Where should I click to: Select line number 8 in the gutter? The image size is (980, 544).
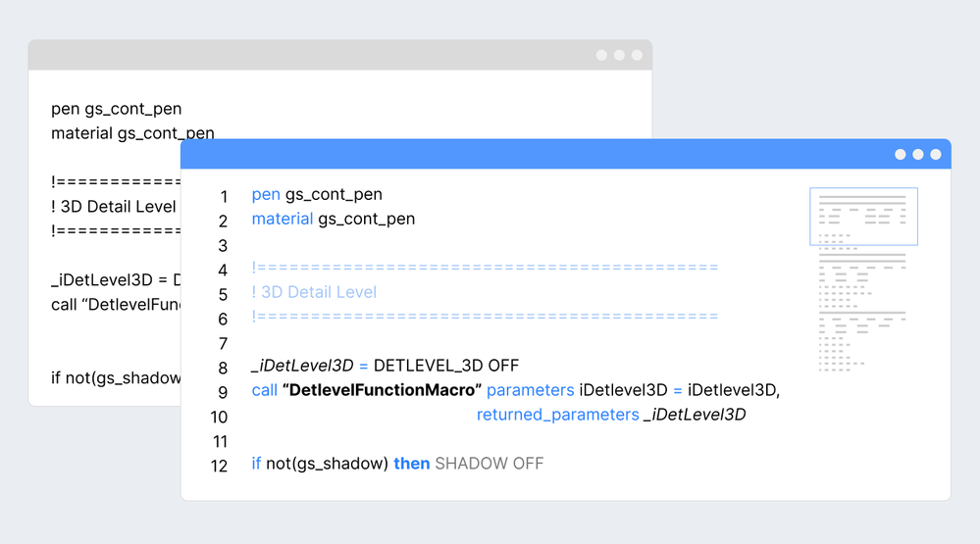pos(224,368)
